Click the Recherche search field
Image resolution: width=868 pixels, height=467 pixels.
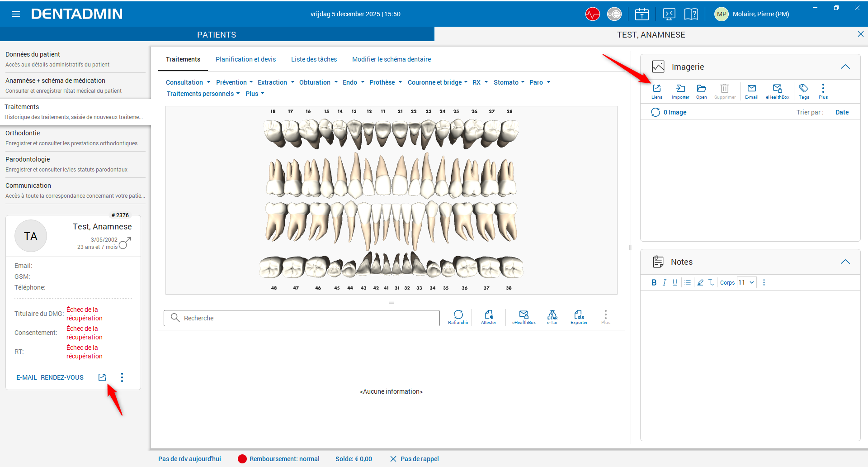pyautogui.click(x=302, y=318)
